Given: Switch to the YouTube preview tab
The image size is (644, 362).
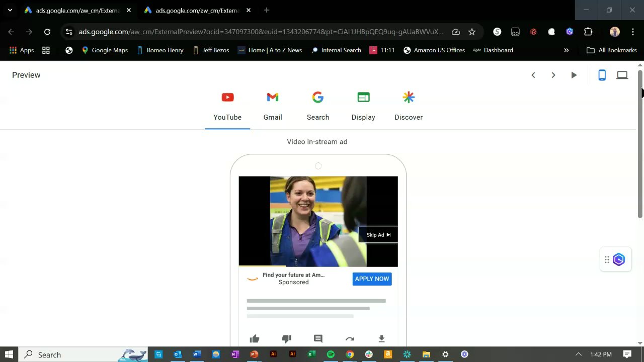Looking at the screenshot, I should click(x=227, y=107).
